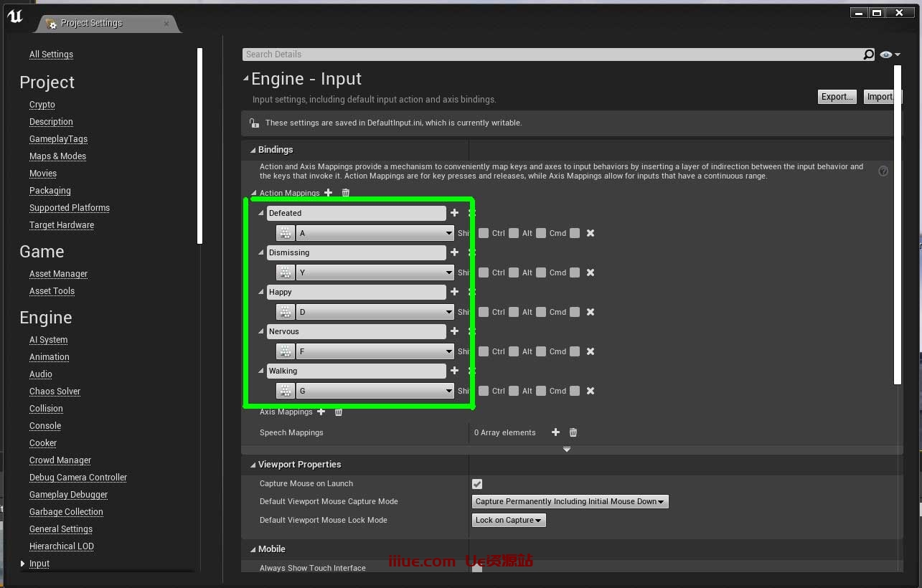This screenshot has height=588, width=922.
Task: Open Collision settings in the sidebar
Action: click(x=46, y=409)
